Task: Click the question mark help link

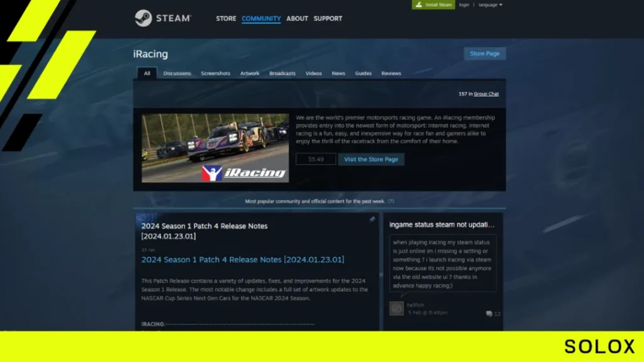Action: [391, 201]
